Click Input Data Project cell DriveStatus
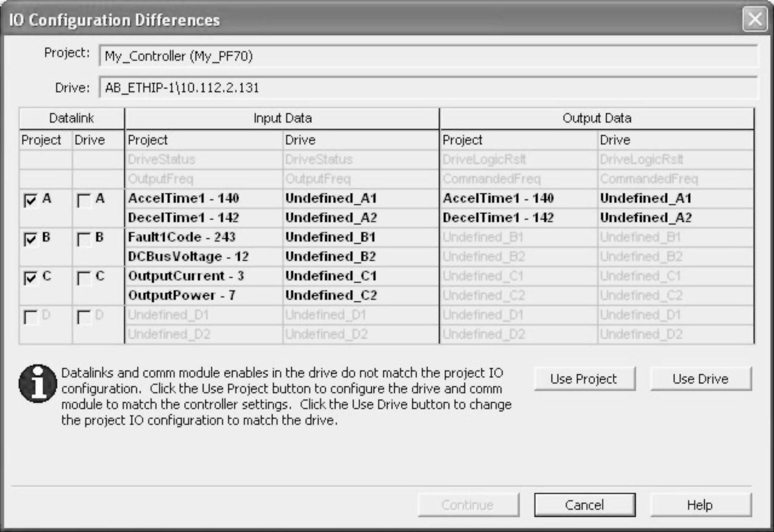Viewport: 774px width, 532px height. [x=204, y=160]
